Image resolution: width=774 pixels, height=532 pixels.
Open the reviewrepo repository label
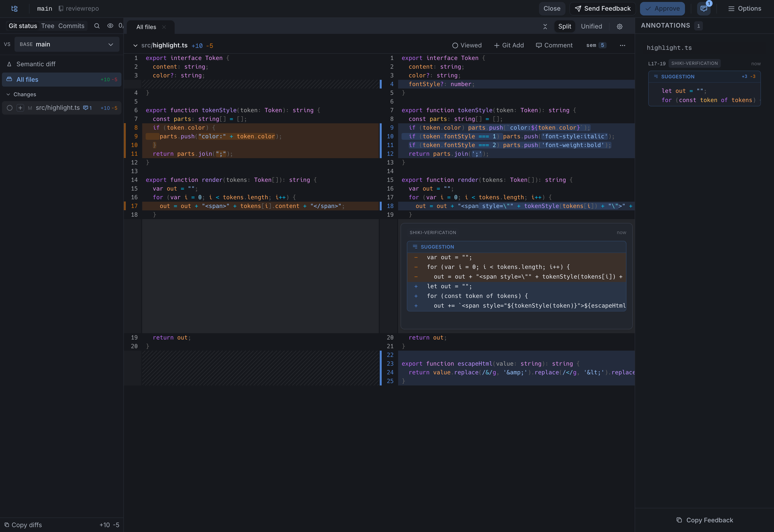click(x=79, y=9)
